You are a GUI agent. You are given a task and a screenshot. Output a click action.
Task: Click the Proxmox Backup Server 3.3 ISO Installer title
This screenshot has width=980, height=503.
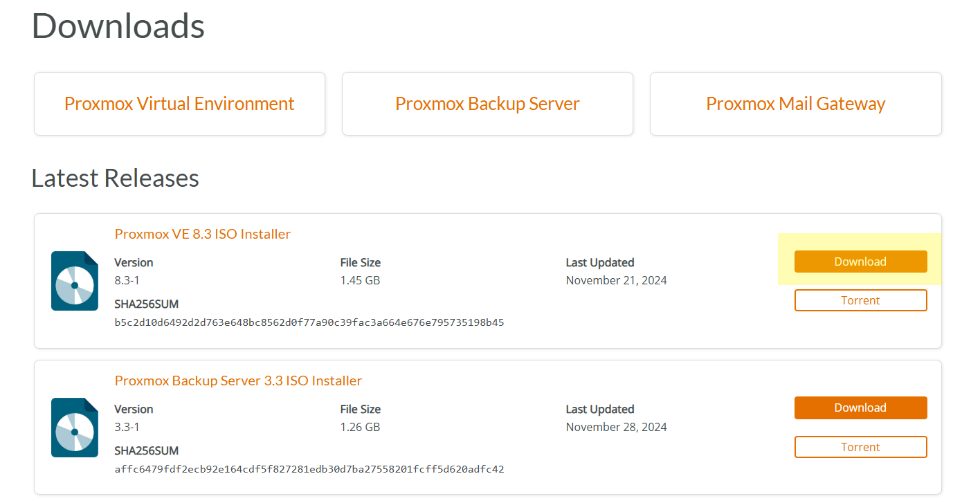[x=238, y=381]
